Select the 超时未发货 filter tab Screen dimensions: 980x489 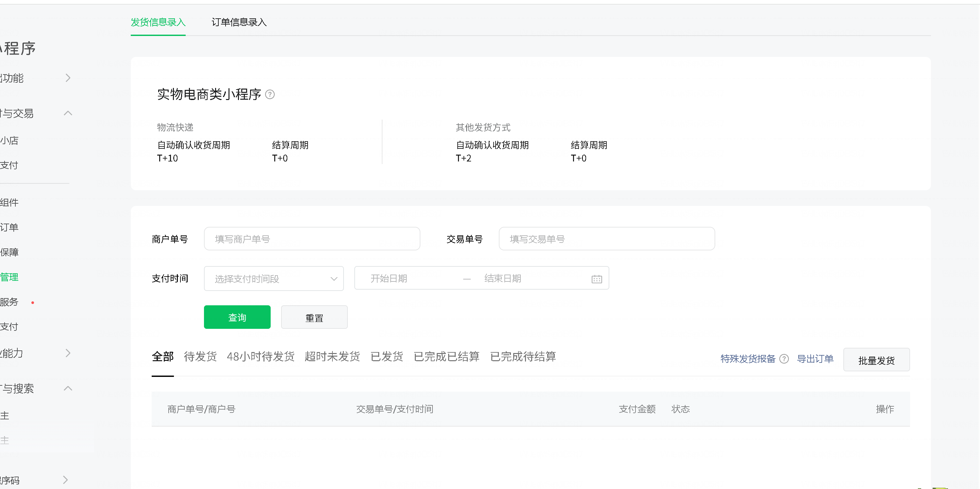point(332,357)
